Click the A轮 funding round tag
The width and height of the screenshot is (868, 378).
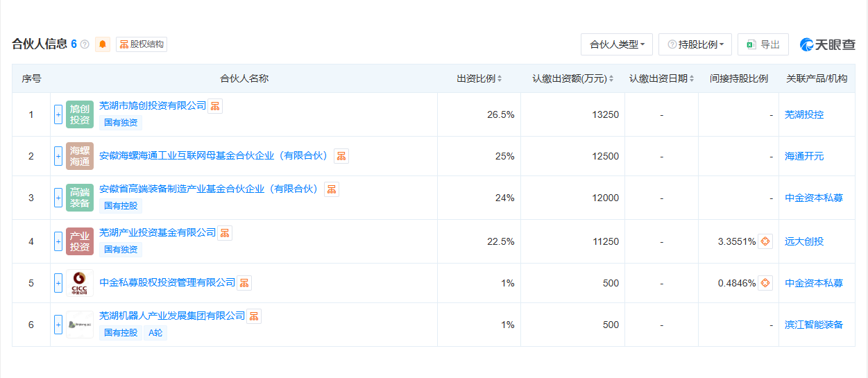point(156,333)
